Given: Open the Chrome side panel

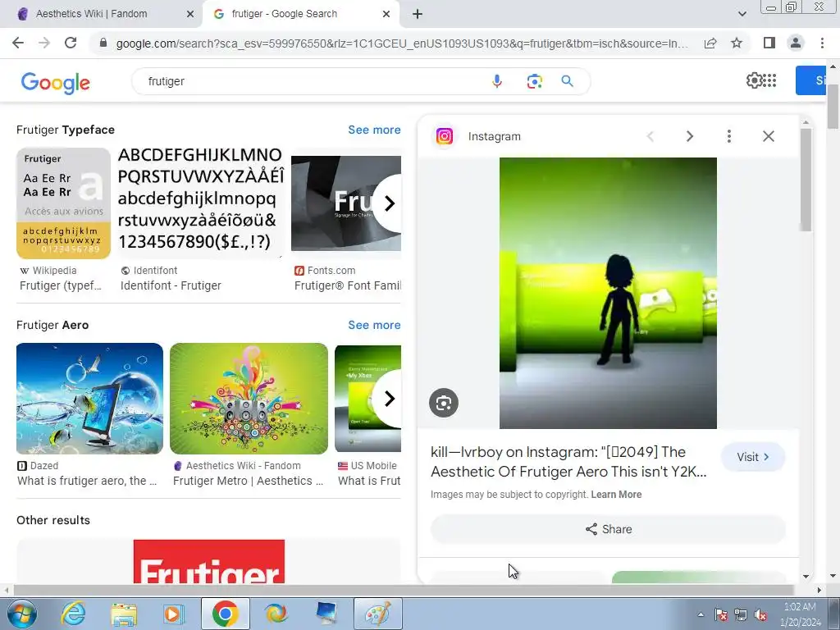Looking at the screenshot, I should pyautogui.click(x=769, y=43).
